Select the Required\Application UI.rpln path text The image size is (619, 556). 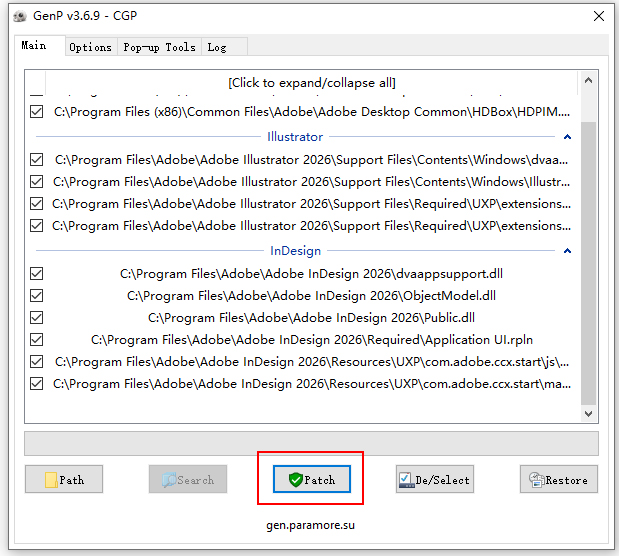pos(312,340)
